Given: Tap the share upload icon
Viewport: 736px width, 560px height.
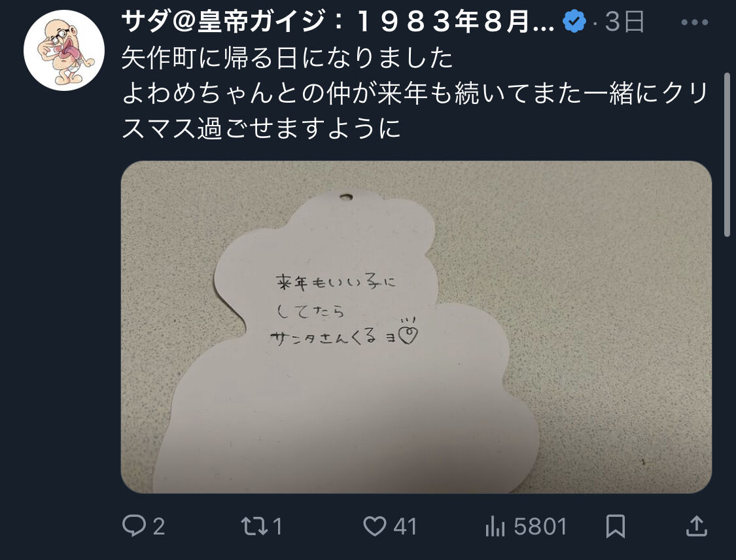Looking at the screenshot, I should click(x=697, y=526).
